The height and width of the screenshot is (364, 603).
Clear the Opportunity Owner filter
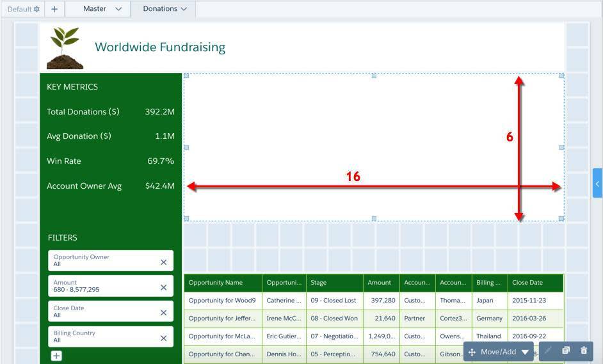point(163,262)
